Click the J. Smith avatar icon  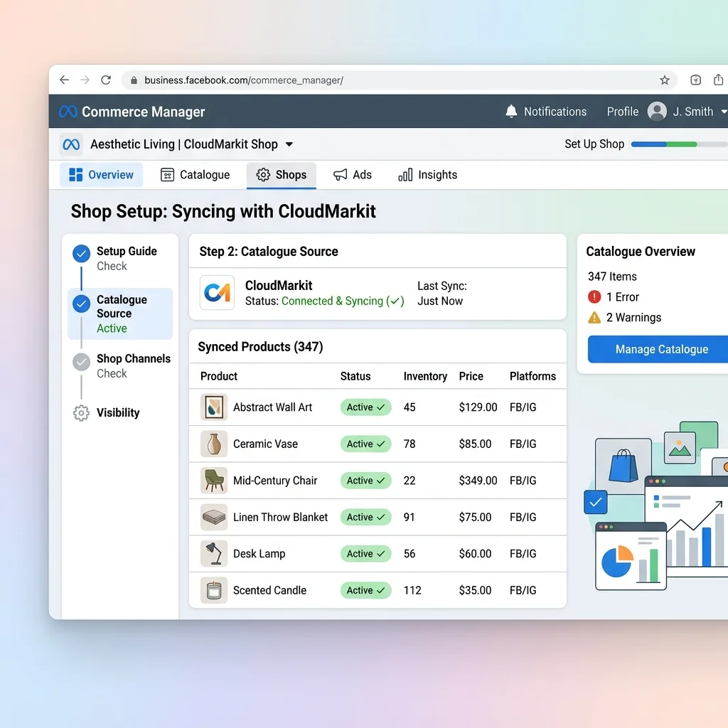[x=657, y=112]
